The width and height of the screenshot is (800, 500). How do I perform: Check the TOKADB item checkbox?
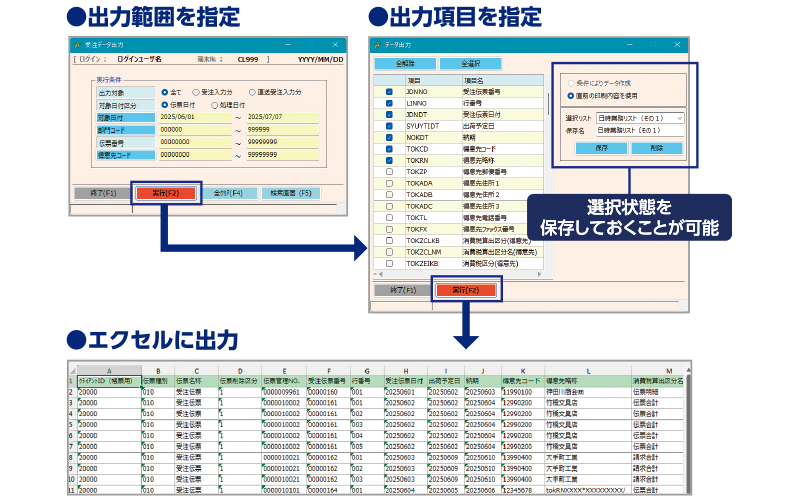coord(389,195)
